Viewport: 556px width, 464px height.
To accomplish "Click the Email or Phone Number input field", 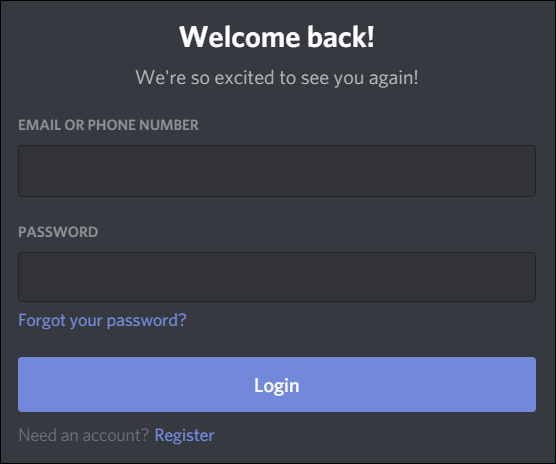I will [x=277, y=171].
